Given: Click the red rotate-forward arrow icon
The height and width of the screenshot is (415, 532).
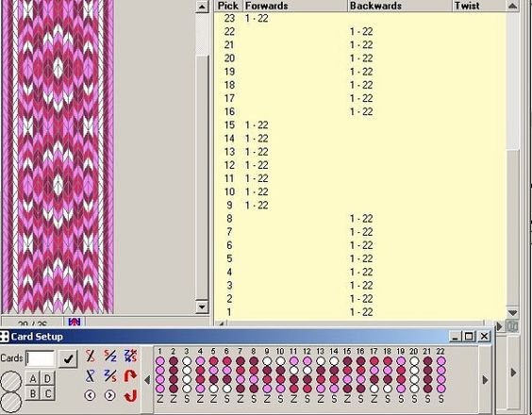Looking at the screenshot, I should coord(130,375).
